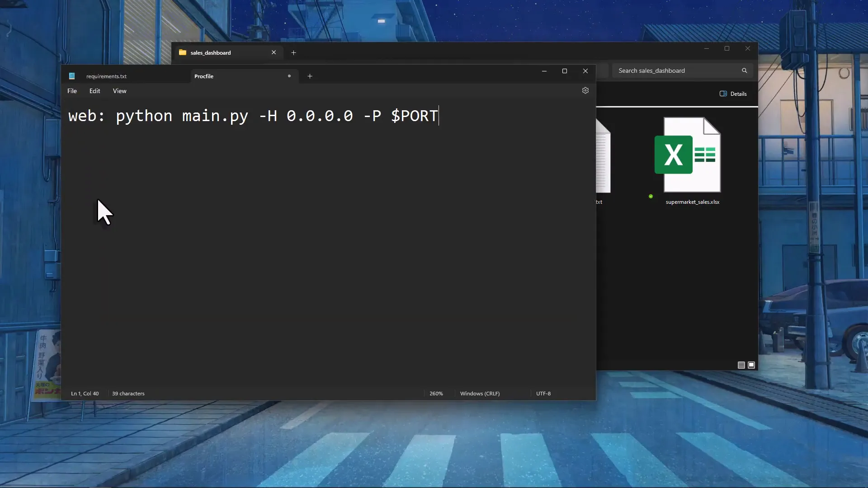Screen dimensions: 868x488
Task: Toggle the view switcher beside list view icon
Action: 752,365
